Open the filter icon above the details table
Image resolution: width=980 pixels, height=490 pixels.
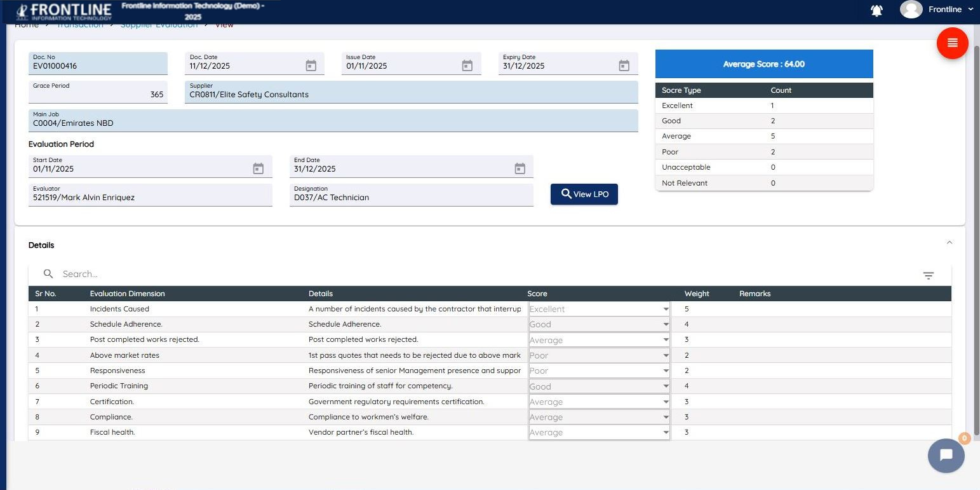coord(928,275)
